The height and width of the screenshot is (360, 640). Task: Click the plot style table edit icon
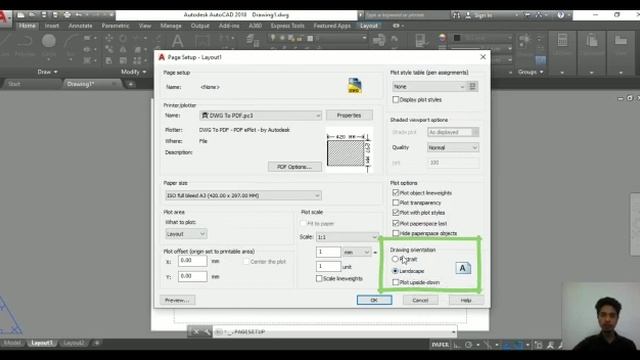tap(473, 87)
